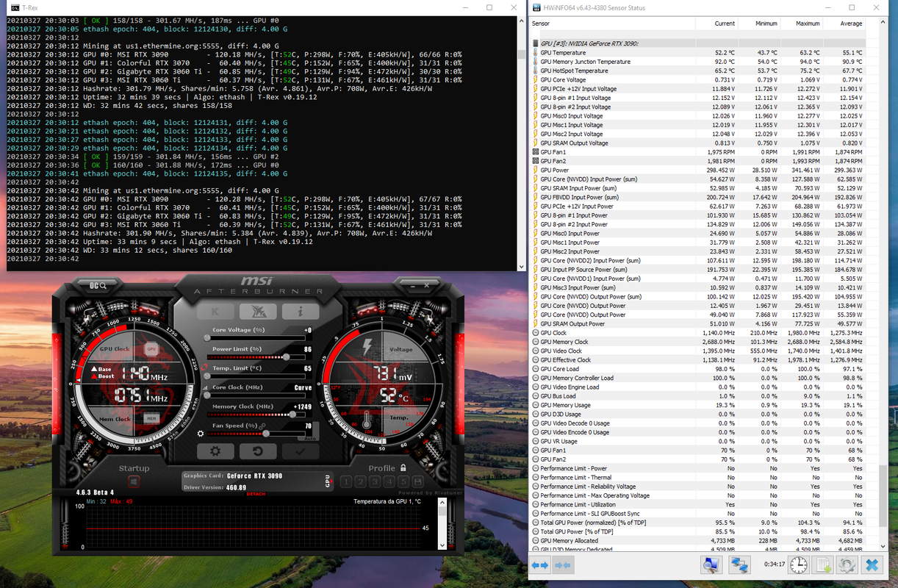
Task: Adjust the Memory Clock slider handle
Action: pos(292,414)
